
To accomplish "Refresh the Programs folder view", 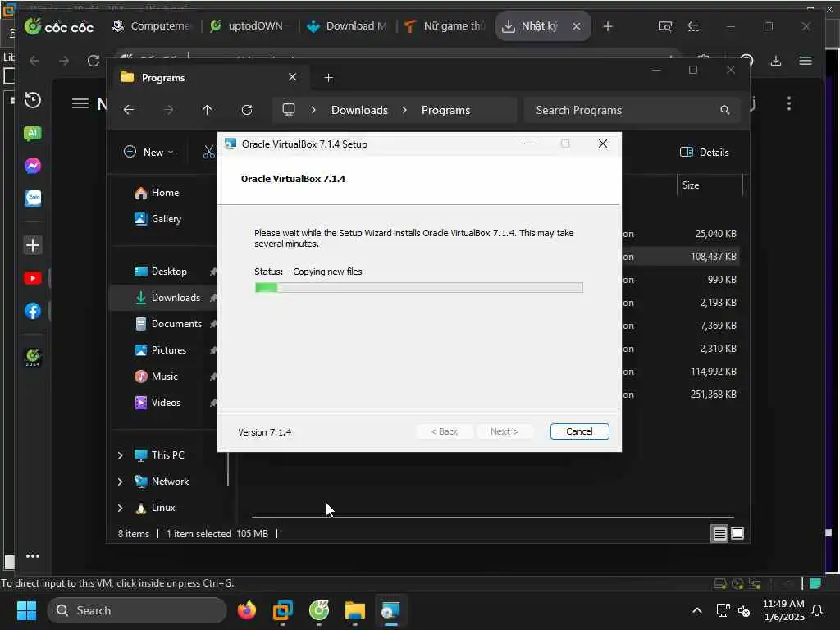I will (247, 110).
